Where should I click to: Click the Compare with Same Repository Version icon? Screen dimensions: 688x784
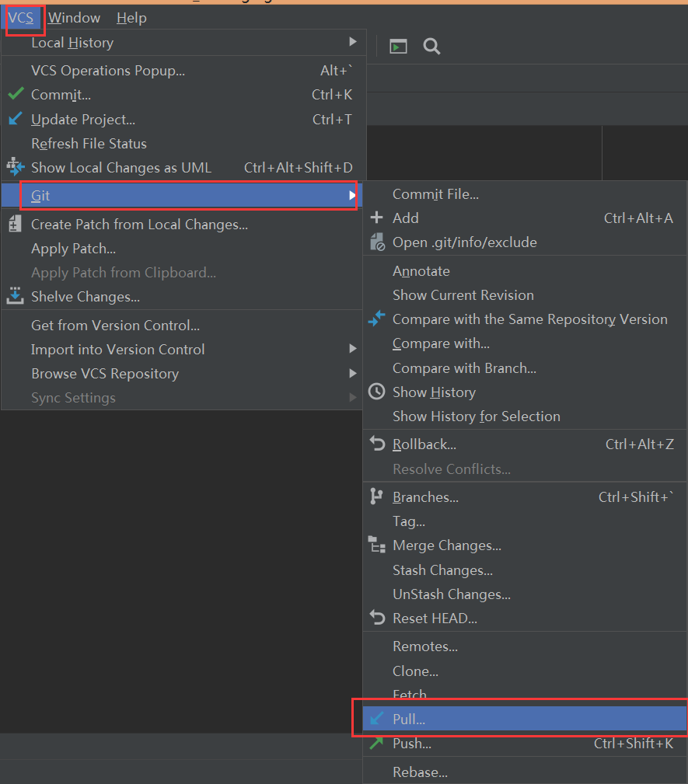coord(377,318)
